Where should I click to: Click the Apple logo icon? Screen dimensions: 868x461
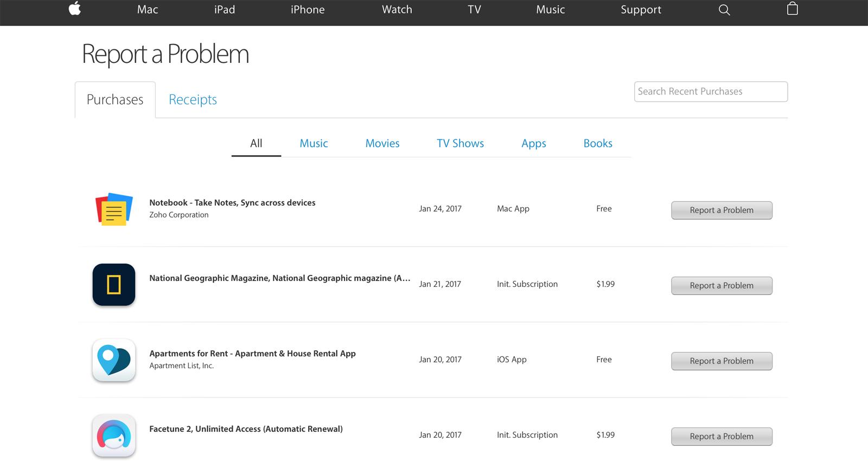(75, 9)
